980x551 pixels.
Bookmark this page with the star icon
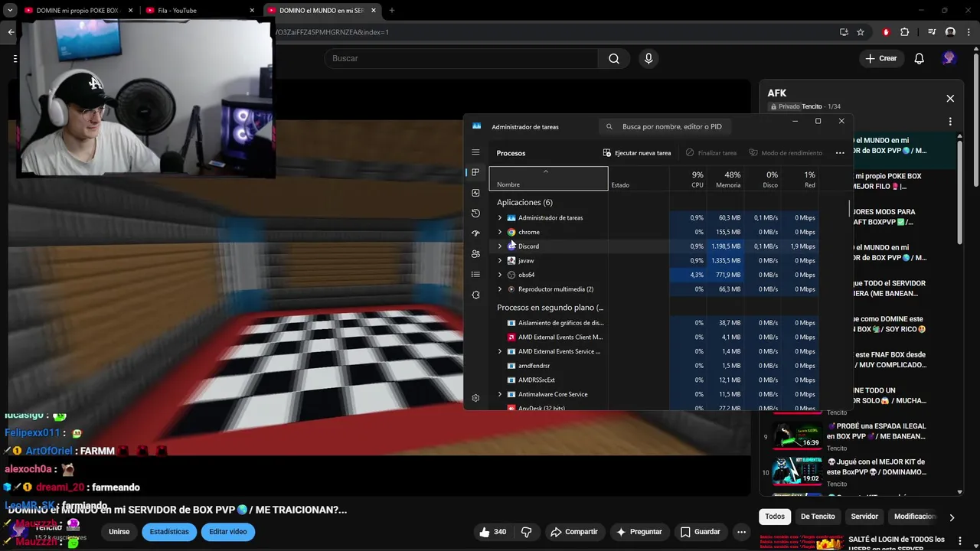coord(861,32)
